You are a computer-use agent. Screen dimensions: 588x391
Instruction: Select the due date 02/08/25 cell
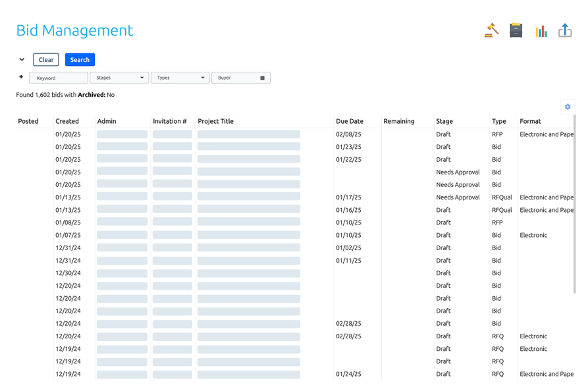coord(348,134)
